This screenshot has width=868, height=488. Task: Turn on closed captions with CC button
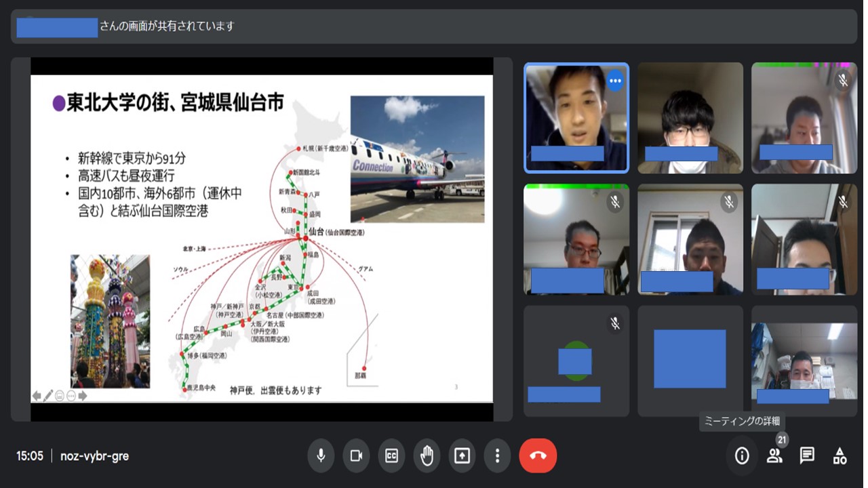[x=391, y=456]
